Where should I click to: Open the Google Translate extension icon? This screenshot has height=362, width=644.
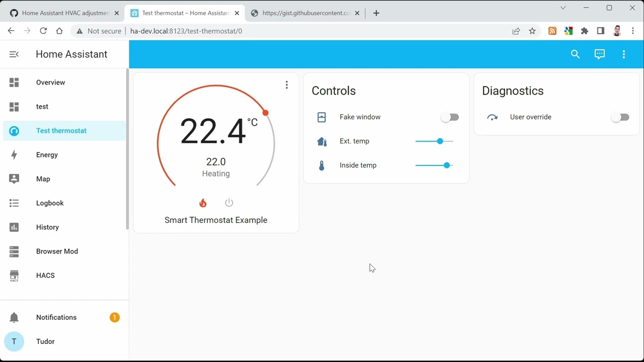click(x=569, y=31)
